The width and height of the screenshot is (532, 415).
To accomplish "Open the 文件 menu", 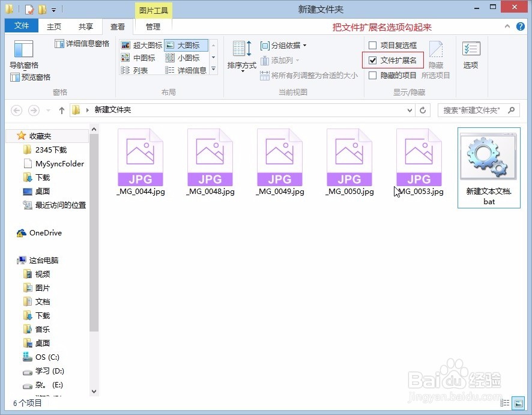I will [x=21, y=26].
